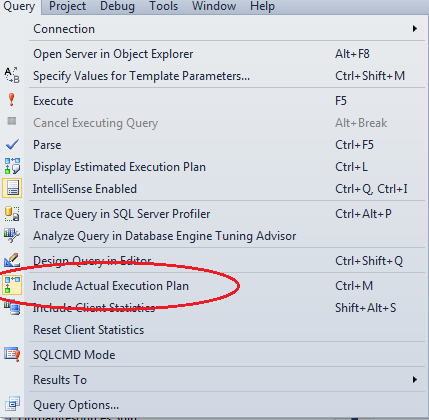The width and height of the screenshot is (429, 420).
Task: Click the red exclamation Execute icon
Action: (x=12, y=100)
